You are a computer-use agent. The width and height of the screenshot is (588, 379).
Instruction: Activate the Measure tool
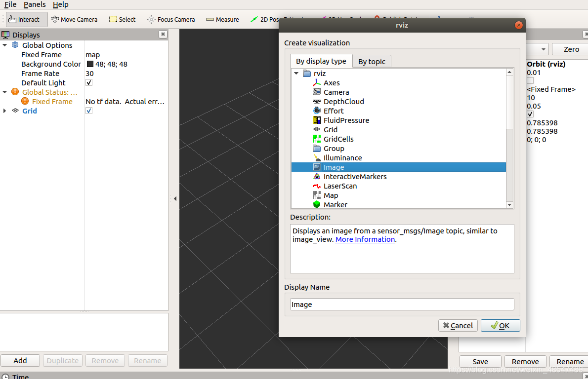click(x=222, y=19)
